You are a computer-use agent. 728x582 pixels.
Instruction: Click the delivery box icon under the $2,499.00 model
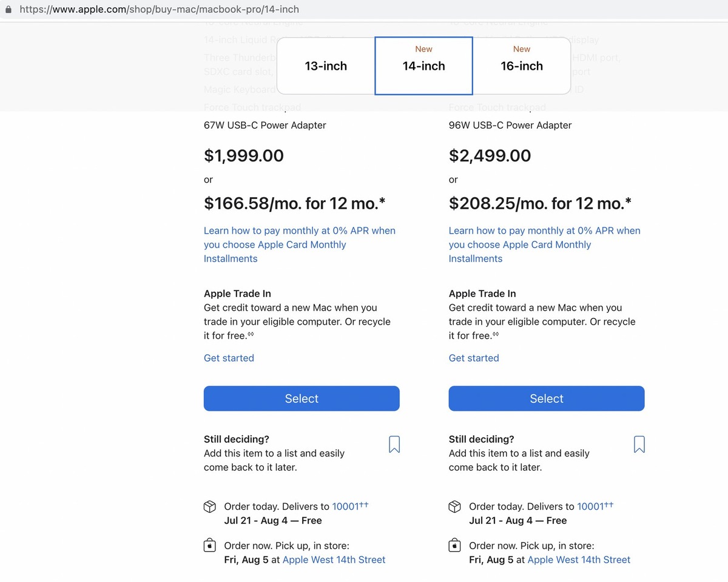point(454,507)
